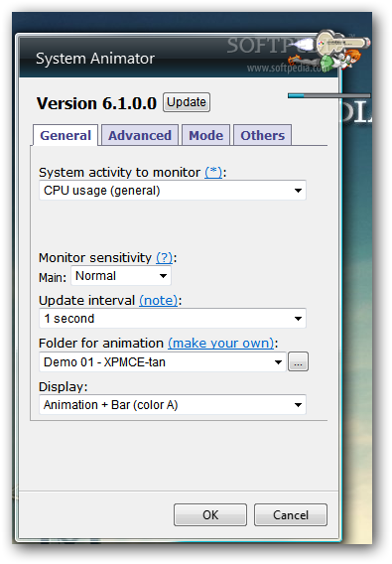392x564 pixels.
Task: Expand the CPU usage (general) dropdown
Action: 173,191
